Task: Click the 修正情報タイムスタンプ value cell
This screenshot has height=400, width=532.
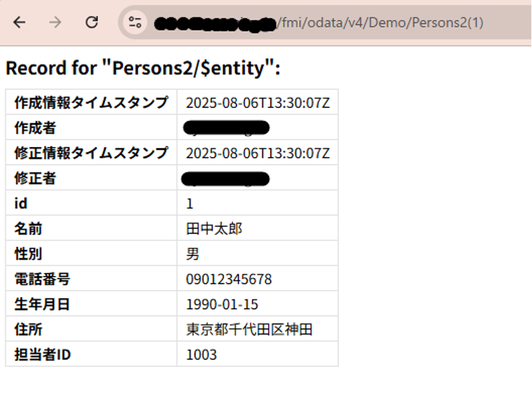Action: pos(257,153)
